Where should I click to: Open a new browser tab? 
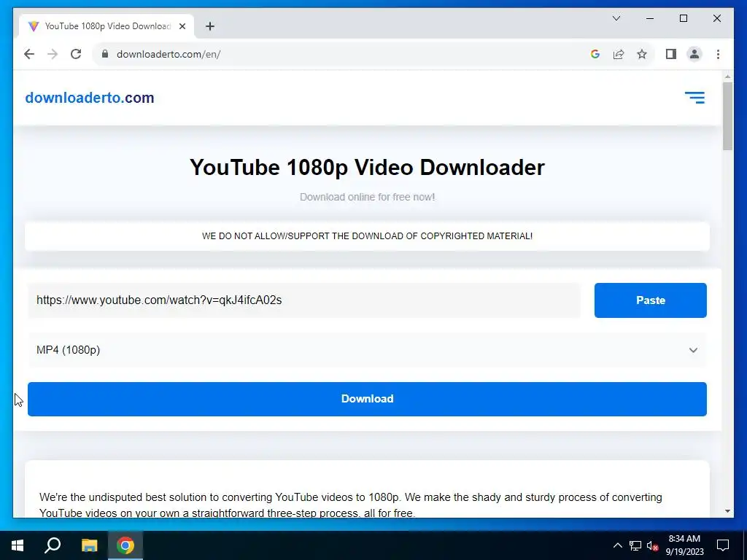210,27
